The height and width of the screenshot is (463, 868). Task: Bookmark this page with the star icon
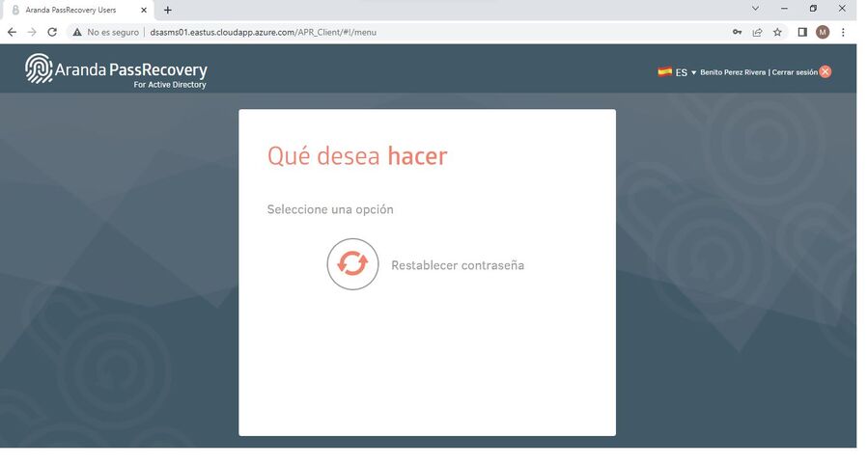(777, 32)
